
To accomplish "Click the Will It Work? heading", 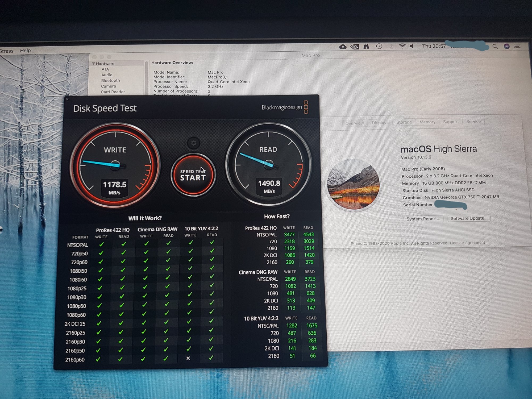I will pos(145,218).
